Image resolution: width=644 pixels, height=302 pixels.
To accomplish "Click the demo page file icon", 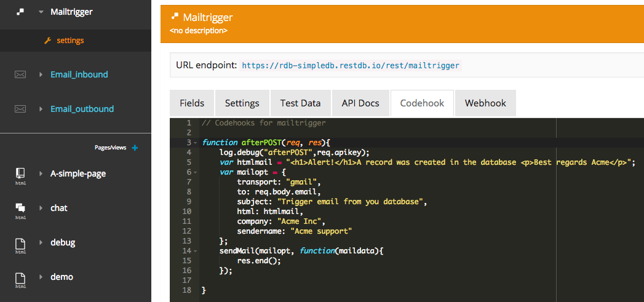I will 20,277.
